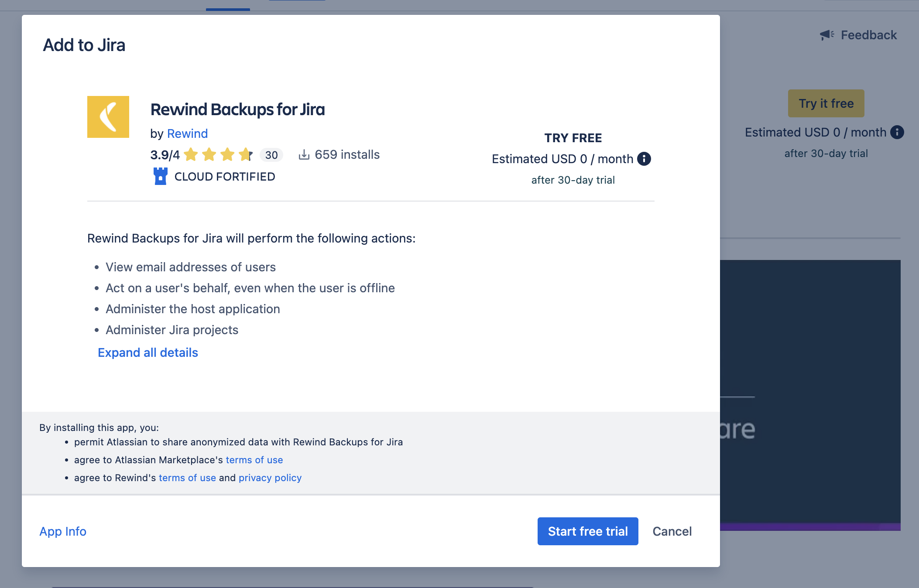Click the Cloud Fortified shield icon
919x588 pixels.
(x=161, y=176)
